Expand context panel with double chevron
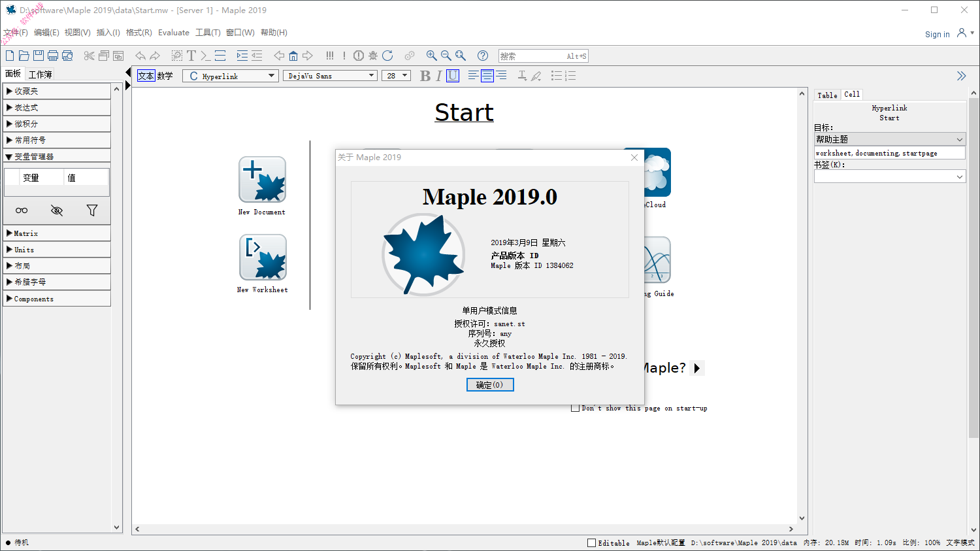Screen dimensions: 980x551 [x=961, y=76]
